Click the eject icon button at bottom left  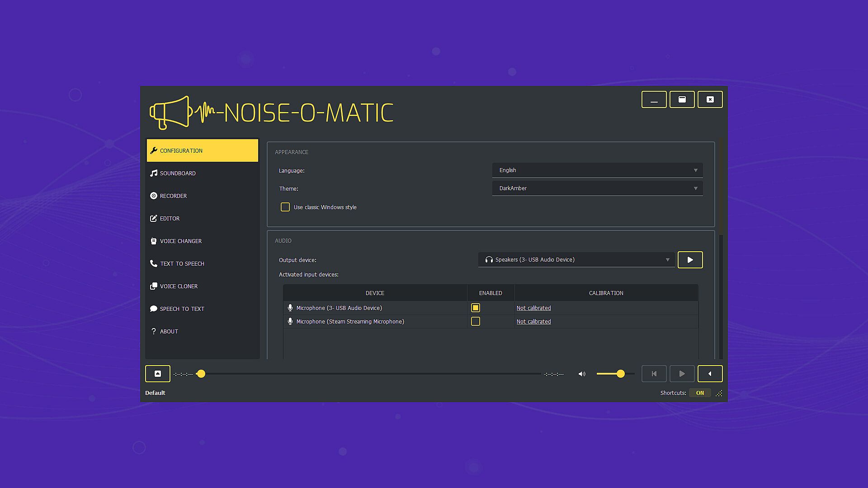157,374
